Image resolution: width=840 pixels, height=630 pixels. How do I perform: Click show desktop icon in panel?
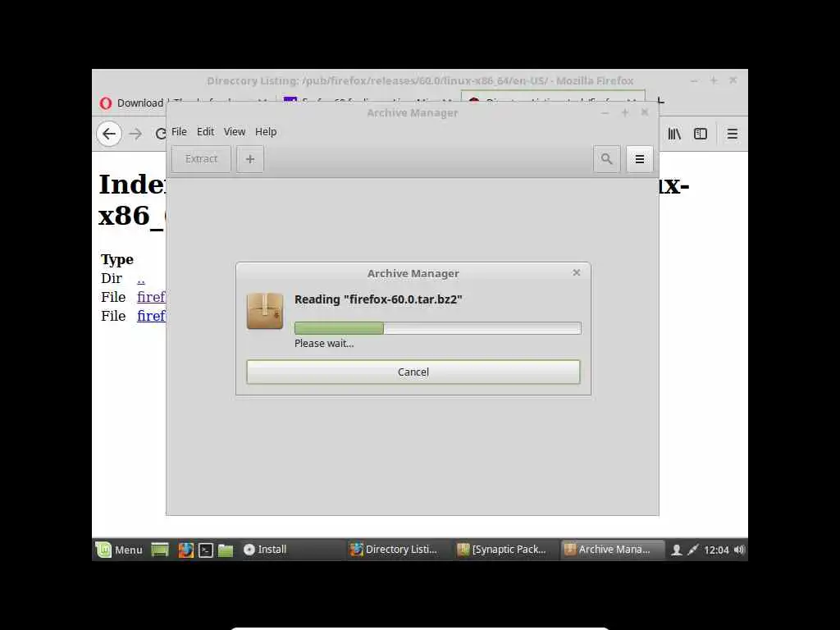tap(160, 550)
